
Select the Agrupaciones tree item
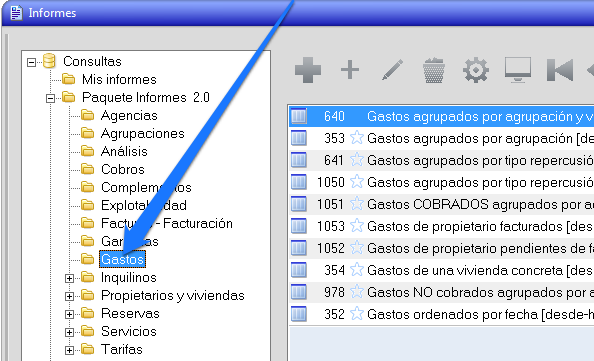click(x=143, y=133)
